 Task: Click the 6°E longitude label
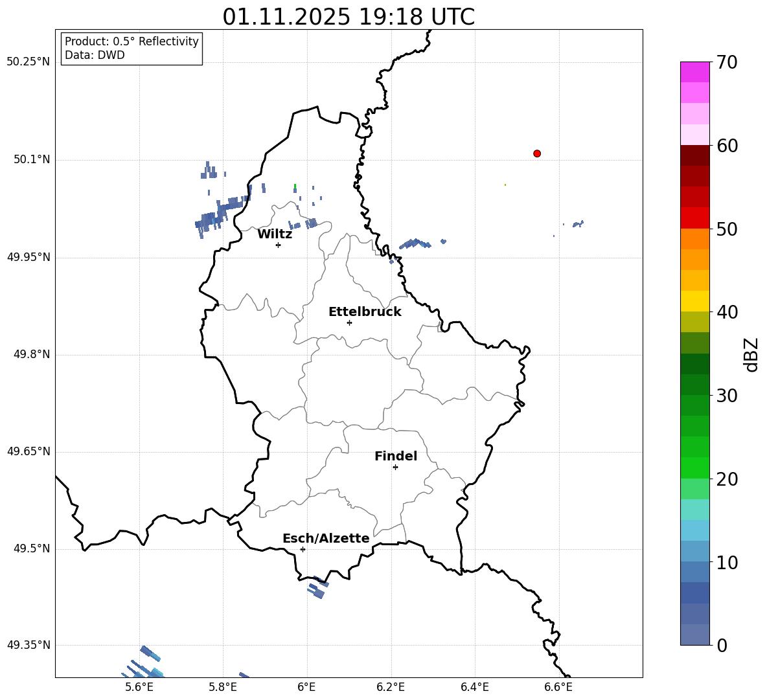[x=306, y=687]
